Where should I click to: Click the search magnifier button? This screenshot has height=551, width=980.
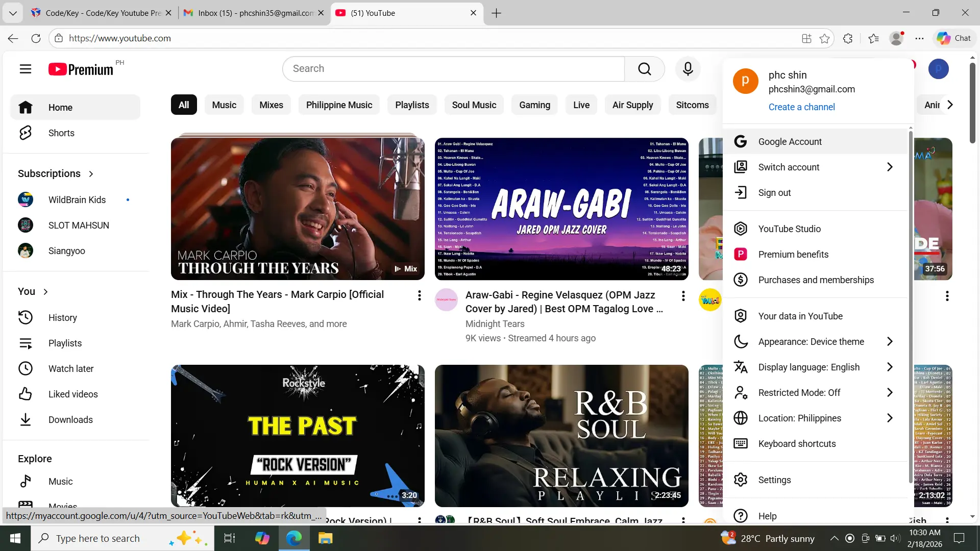[x=645, y=69]
